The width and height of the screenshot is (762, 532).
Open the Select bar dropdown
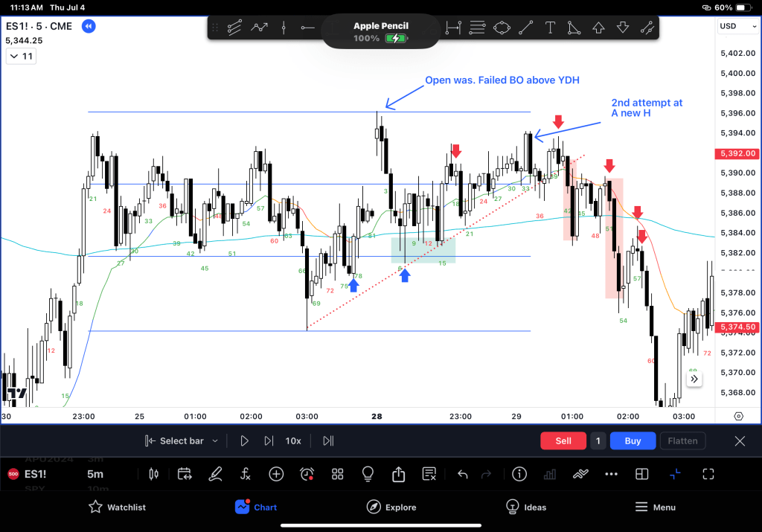[x=182, y=441]
